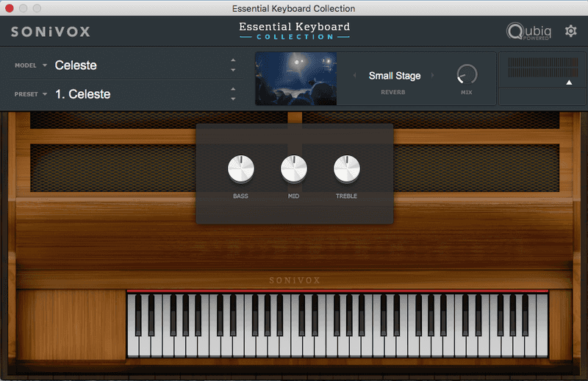588x381 pixels.
Task: Select the '1. Celeste' preset name
Action: [83, 94]
